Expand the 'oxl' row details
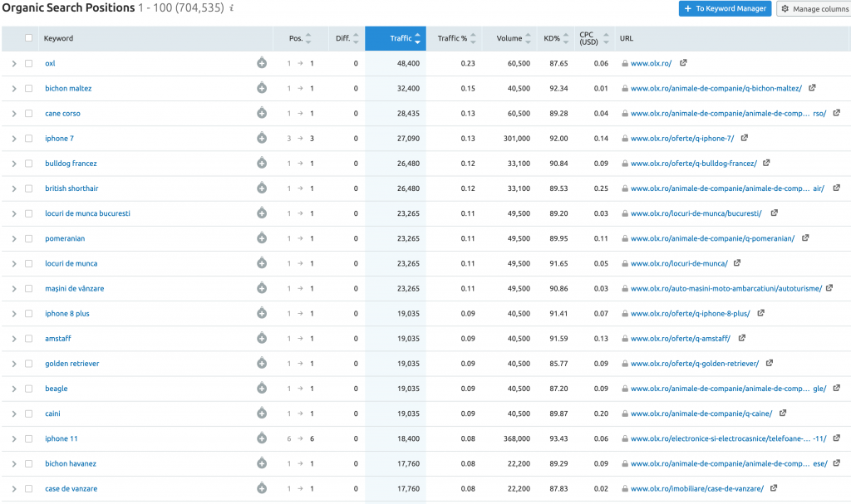The image size is (851, 504). [14, 63]
